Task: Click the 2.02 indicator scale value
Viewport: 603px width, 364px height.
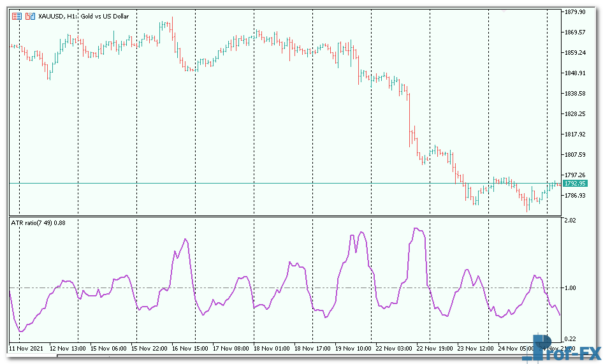Action: (570, 221)
